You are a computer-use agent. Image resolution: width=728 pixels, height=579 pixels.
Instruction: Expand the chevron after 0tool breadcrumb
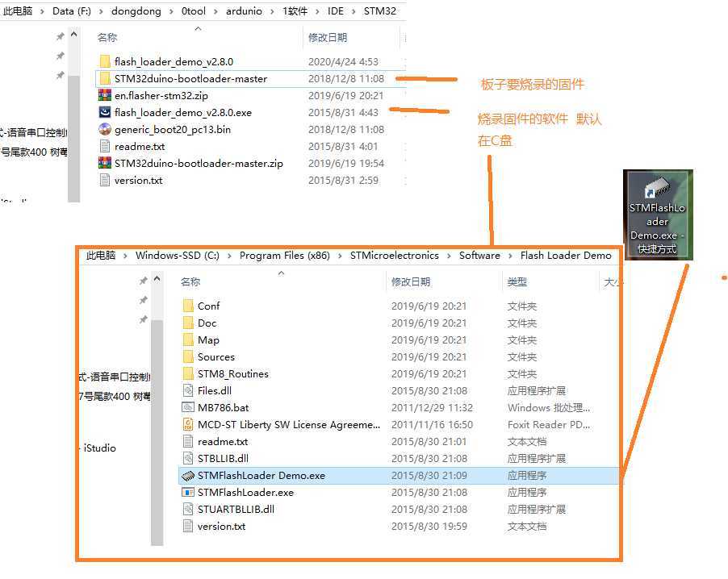click(215, 11)
